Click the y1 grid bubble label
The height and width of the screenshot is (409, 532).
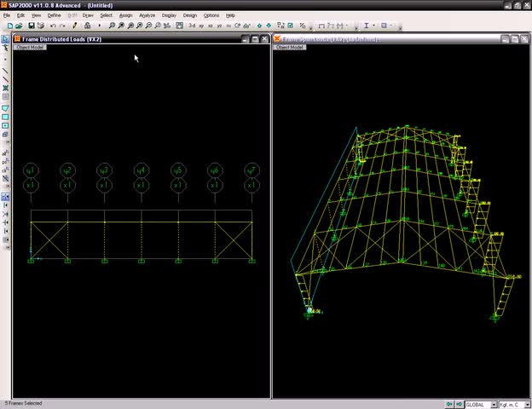coord(31,170)
